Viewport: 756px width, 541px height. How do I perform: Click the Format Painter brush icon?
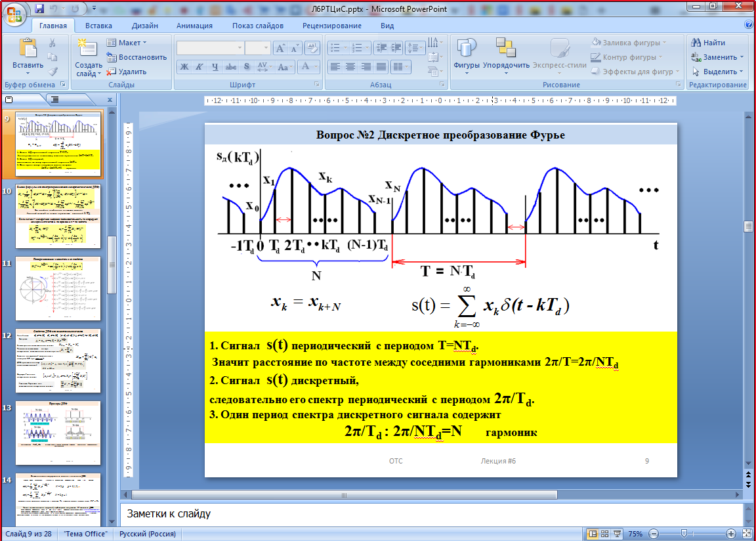tap(53, 72)
